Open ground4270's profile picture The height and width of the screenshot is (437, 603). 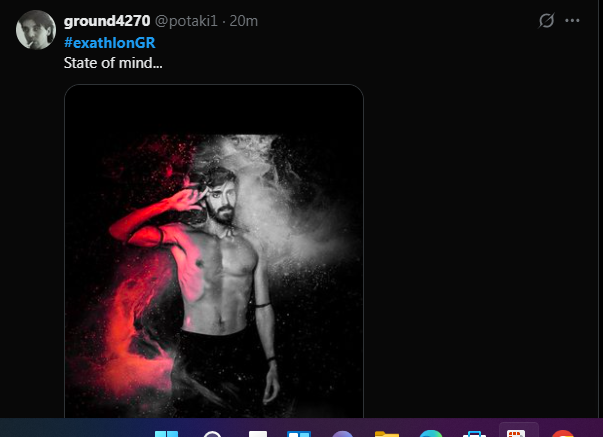(x=35, y=30)
